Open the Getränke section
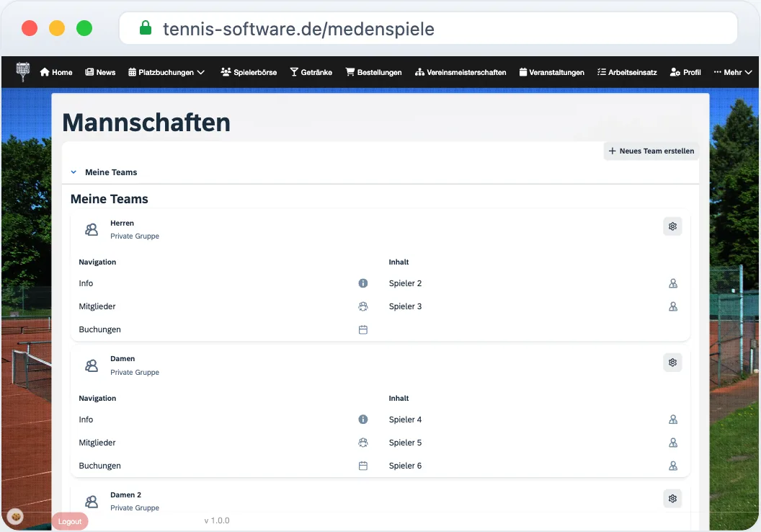This screenshot has width=761, height=532. coord(311,72)
